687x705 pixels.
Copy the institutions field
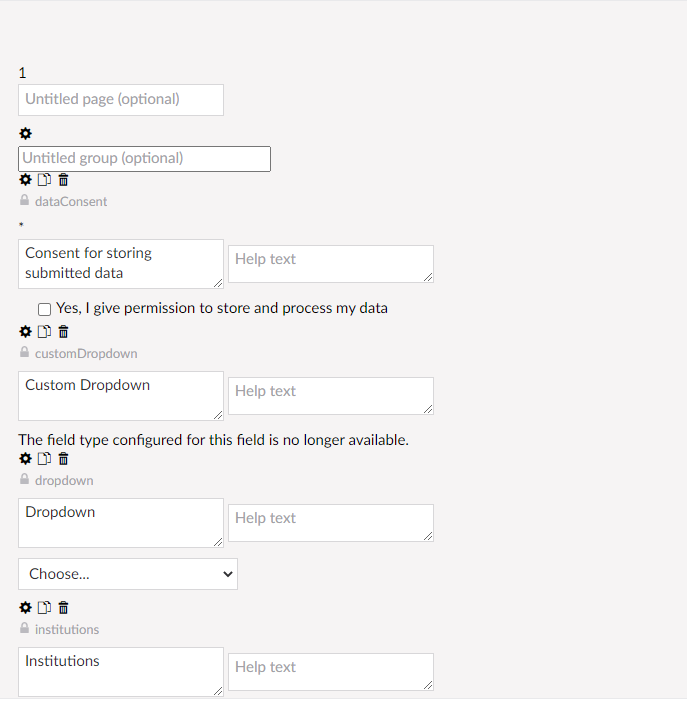(44, 608)
